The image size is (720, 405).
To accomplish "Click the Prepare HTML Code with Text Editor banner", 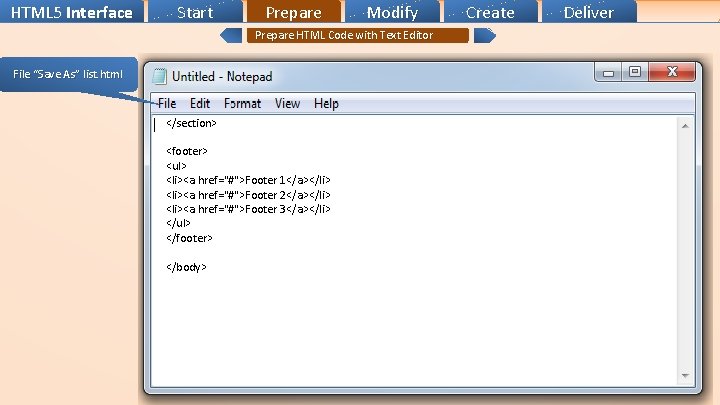I will 358,35.
